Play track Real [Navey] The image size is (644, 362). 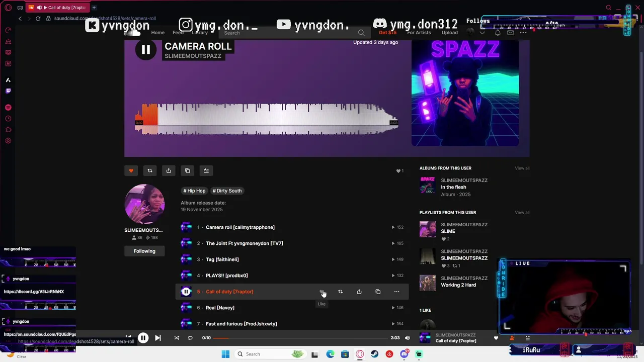pos(220,308)
